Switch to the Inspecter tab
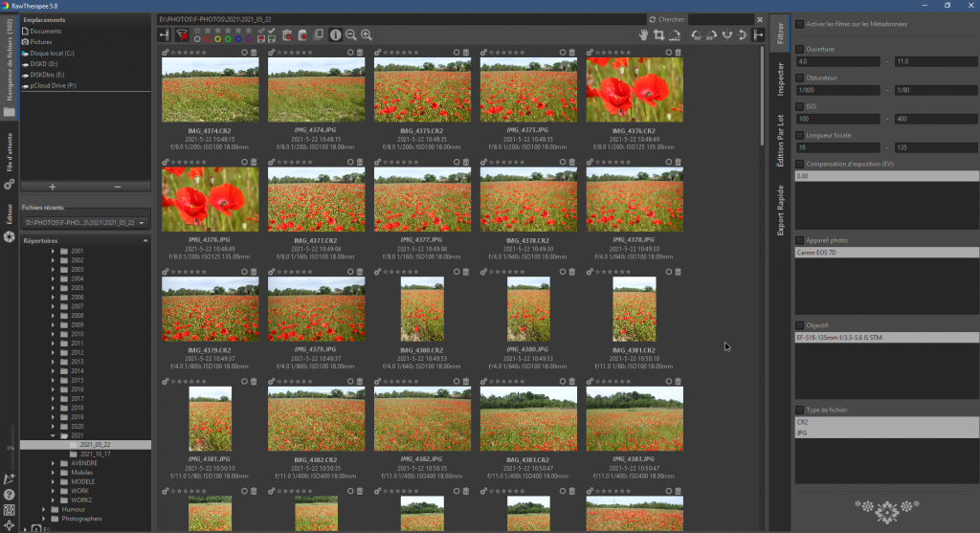This screenshot has width=980, height=533. coord(780,78)
